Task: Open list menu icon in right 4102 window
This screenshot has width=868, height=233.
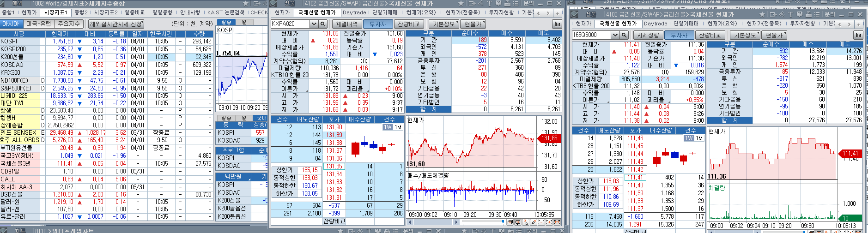Action: click(x=817, y=14)
